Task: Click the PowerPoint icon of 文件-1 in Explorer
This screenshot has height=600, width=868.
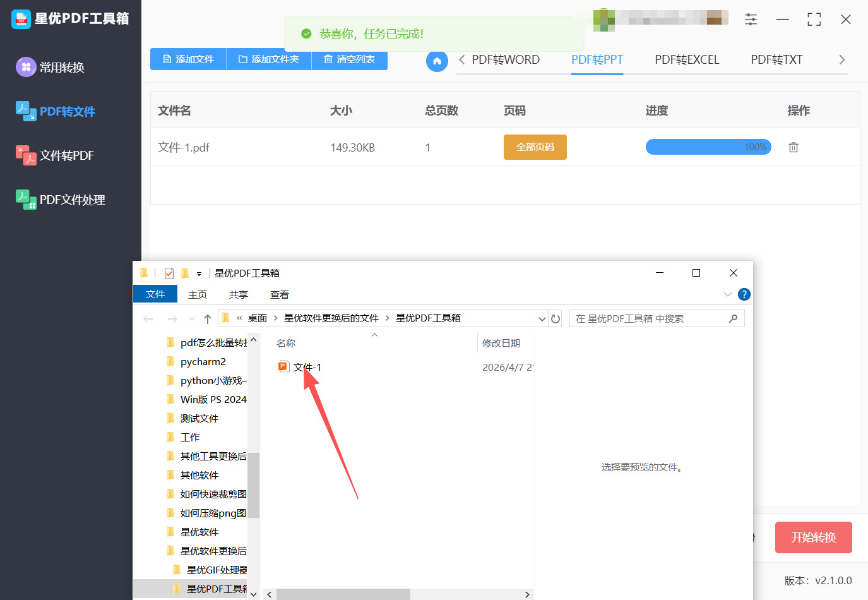Action: pyautogui.click(x=283, y=366)
